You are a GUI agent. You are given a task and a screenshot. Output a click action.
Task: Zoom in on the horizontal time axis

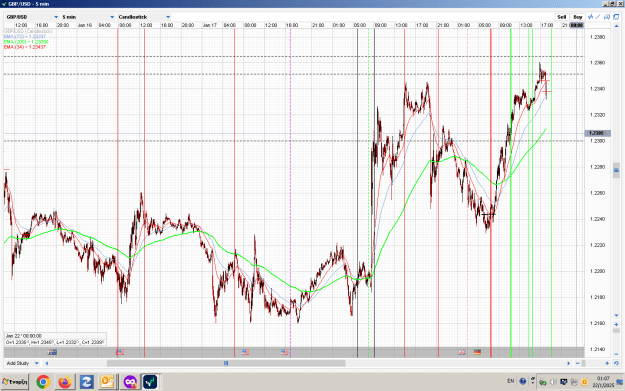point(607,363)
